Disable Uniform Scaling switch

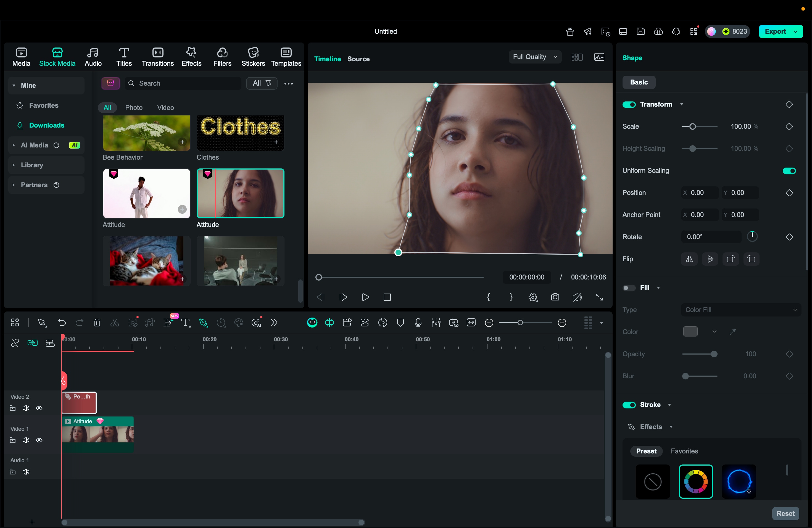coord(789,171)
